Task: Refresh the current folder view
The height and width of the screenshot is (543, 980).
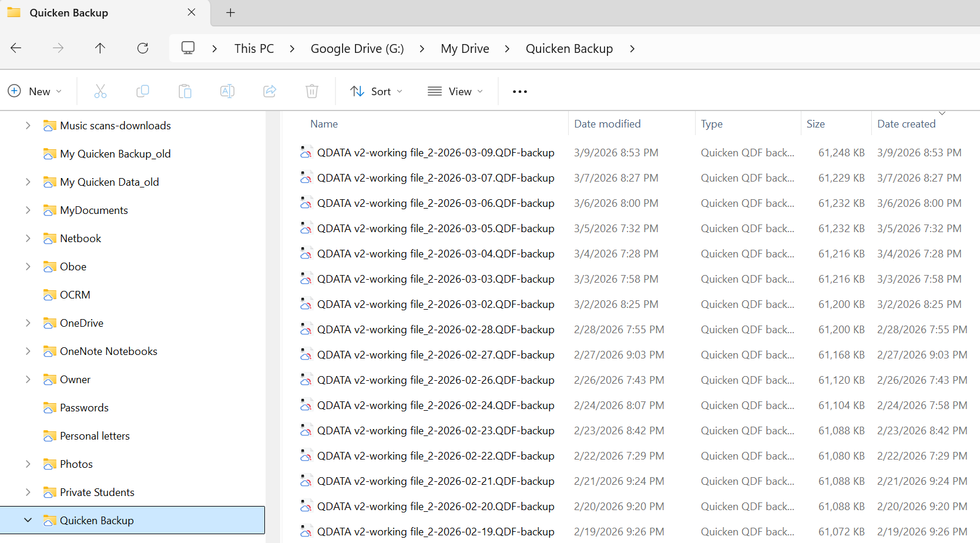Action: 143,48
